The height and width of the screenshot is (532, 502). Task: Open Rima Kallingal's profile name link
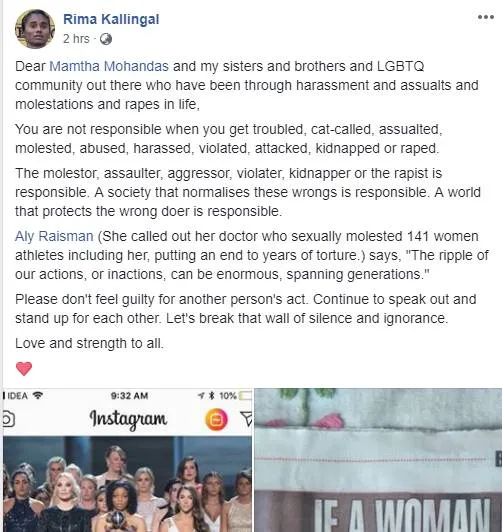(x=111, y=19)
